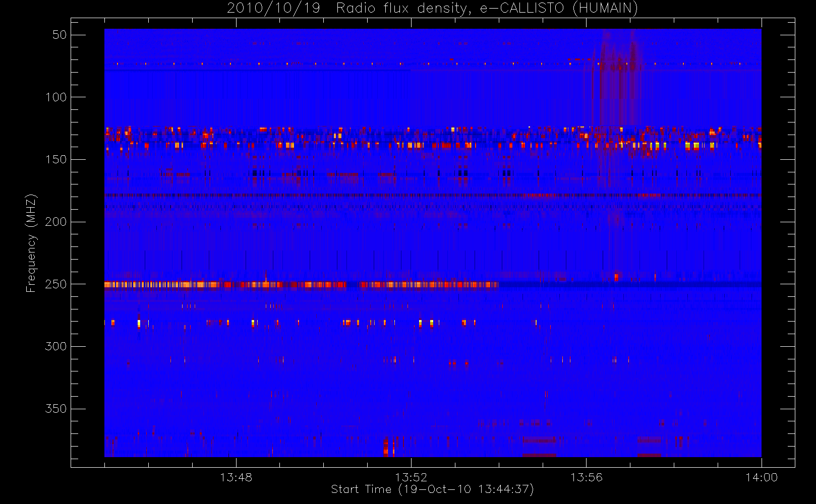Viewport: 816px width, 504px height.
Task: Click the 13:48 time tick label
Action: pyautogui.click(x=236, y=477)
